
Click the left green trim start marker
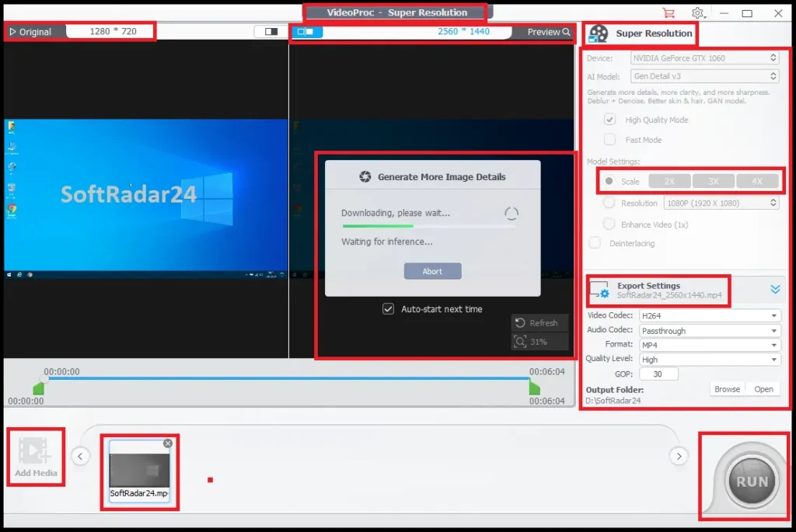coord(39,388)
